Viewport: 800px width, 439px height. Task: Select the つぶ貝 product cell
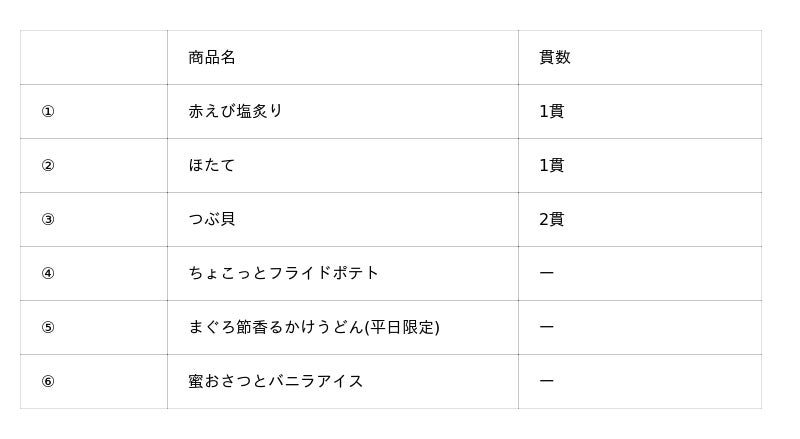pos(212,219)
